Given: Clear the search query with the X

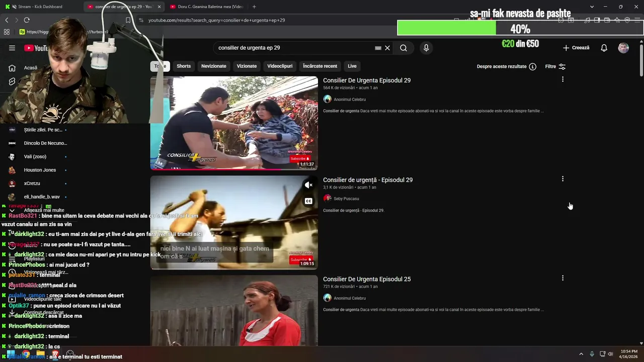Looking at the screenshot, I should (x=387, y=48).
